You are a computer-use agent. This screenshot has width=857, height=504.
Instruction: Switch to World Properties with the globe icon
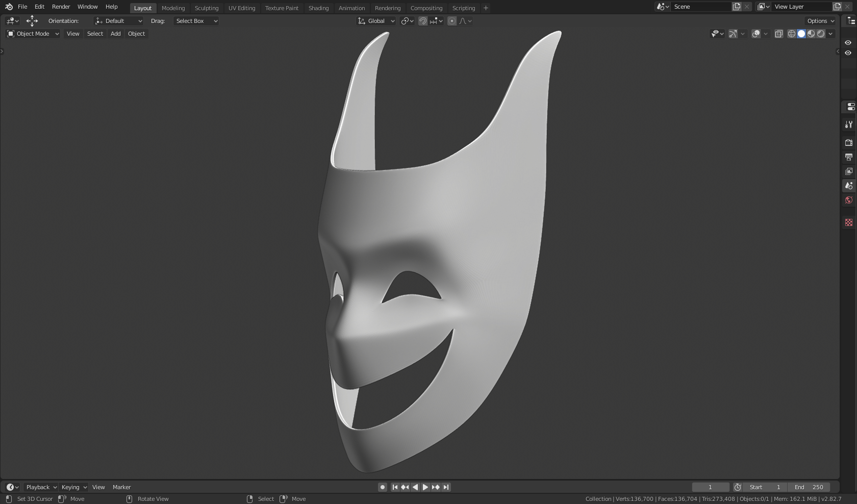[848, 200]
